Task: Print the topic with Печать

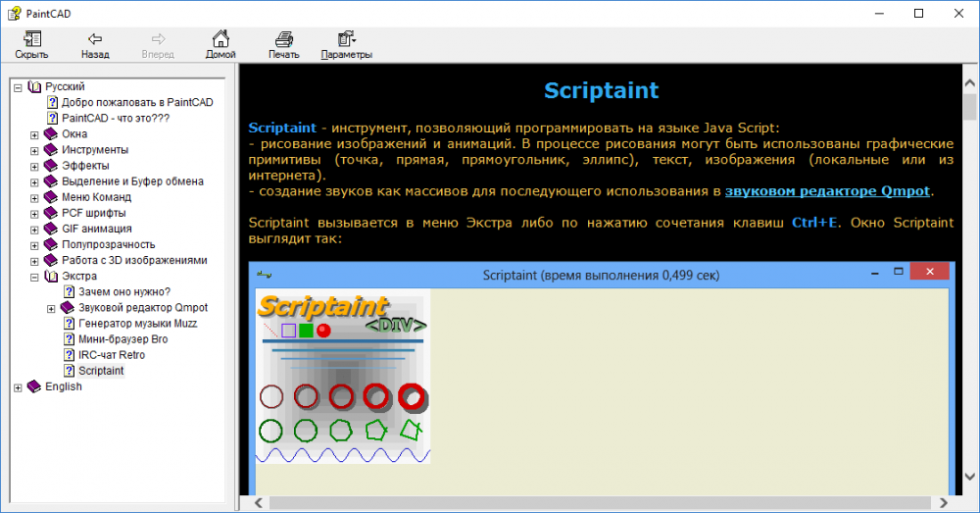Action: click(x=284, y=45)
